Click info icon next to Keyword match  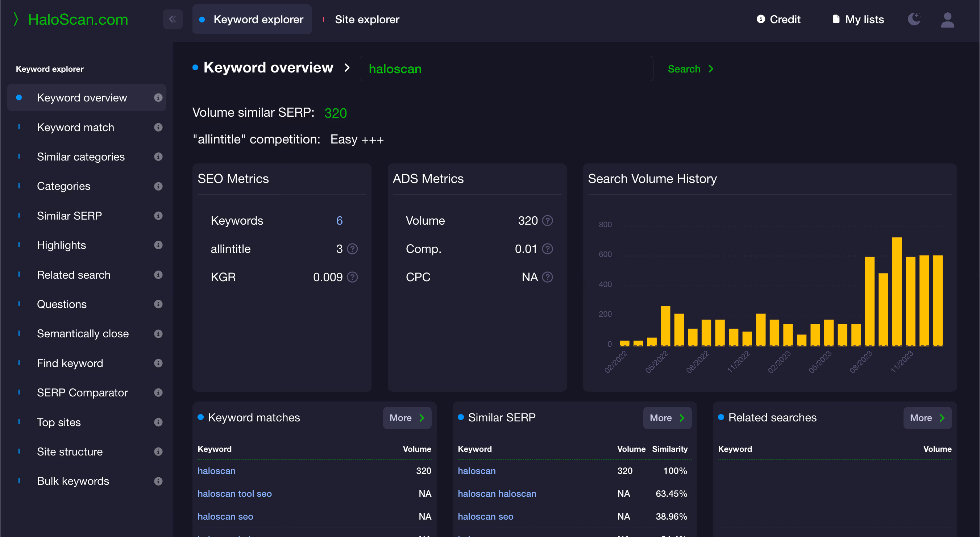coord(158,128)
